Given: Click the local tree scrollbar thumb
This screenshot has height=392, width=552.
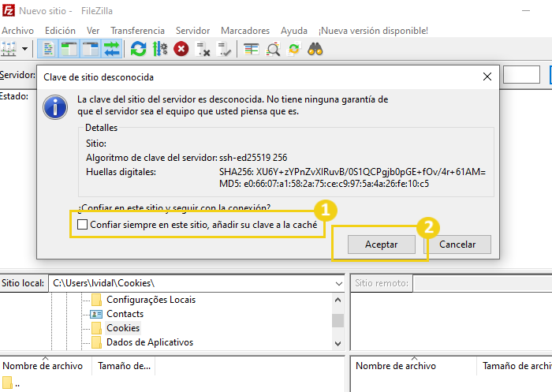Looking at the screenshot, I should click(338, 320).
